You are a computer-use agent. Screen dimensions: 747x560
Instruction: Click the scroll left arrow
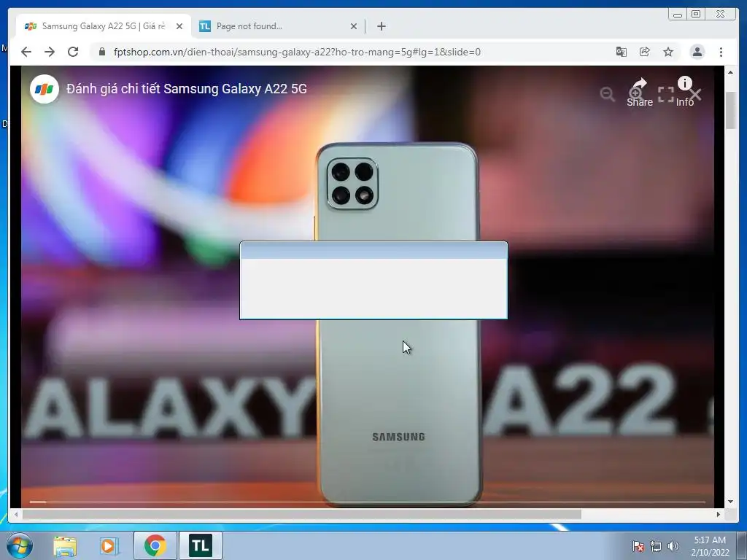pos(16,514)
